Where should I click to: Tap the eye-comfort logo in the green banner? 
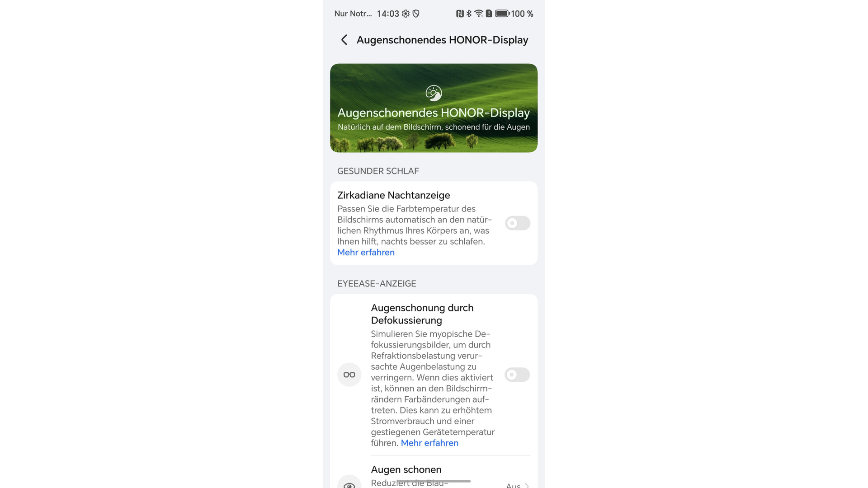(x=434, y=93)
